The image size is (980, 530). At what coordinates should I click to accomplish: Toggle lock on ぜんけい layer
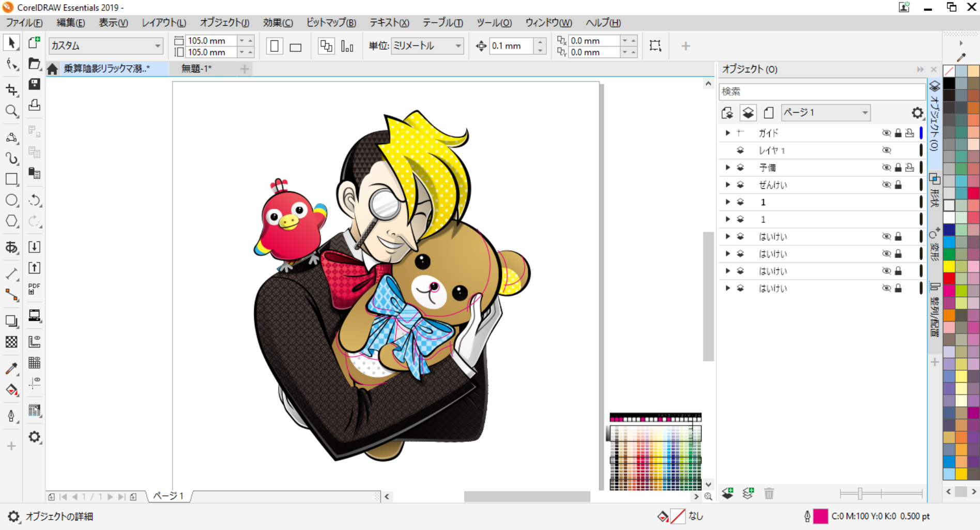point(898,185)
